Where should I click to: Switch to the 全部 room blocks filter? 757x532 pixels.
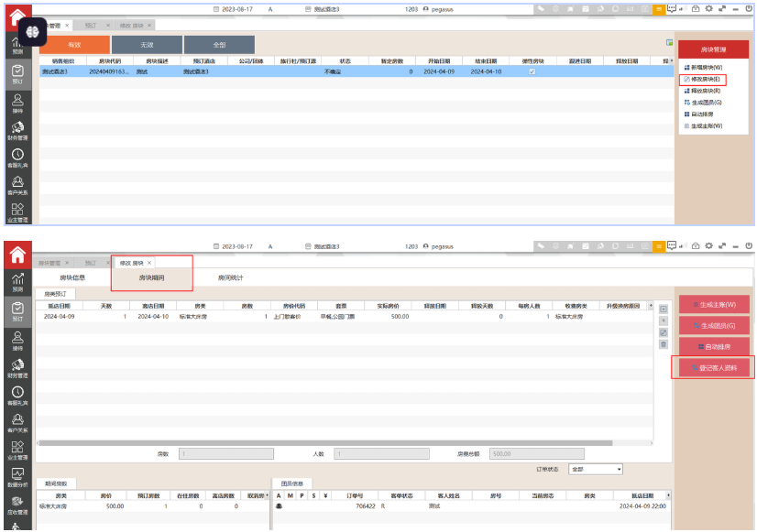pyautogui.click(x=219, y=44)
